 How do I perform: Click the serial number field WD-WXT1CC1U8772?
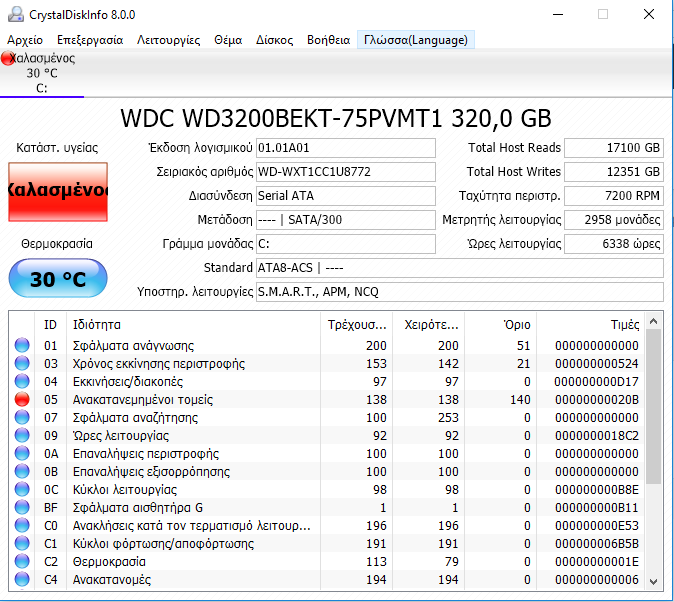click(x=346, y=172)
